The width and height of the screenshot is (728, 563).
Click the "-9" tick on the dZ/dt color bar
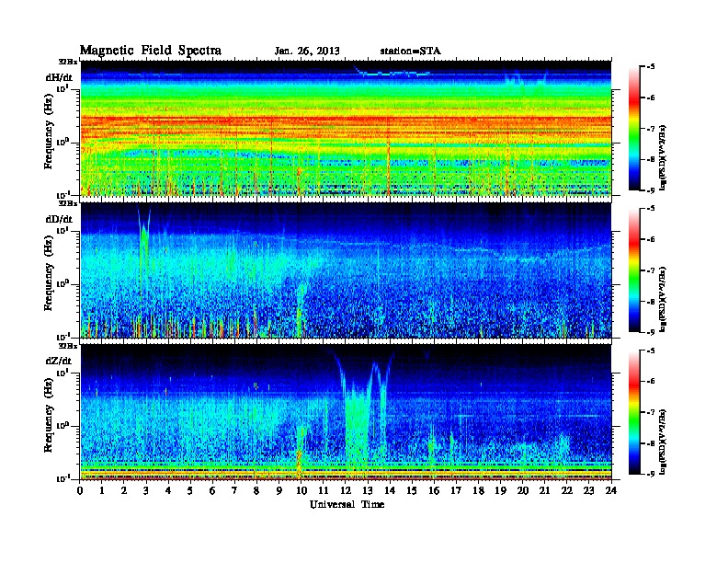click(x=651, y=474)
